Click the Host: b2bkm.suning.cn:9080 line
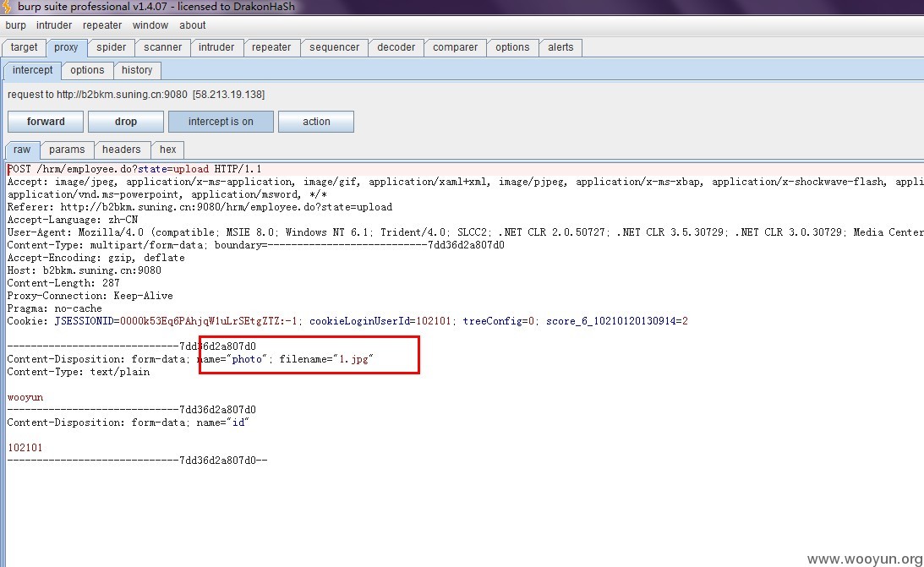Image resolution: width=924 pixels, height=567 pixels. coord(85,270)
